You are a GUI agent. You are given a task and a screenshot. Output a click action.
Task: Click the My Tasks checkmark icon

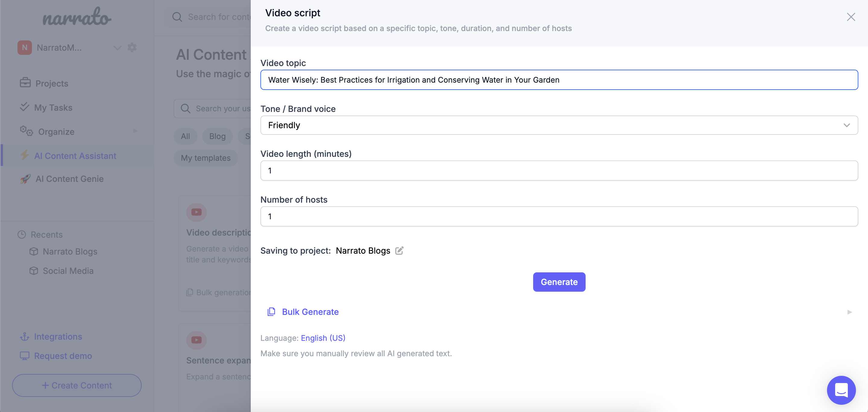pos(24,106)
